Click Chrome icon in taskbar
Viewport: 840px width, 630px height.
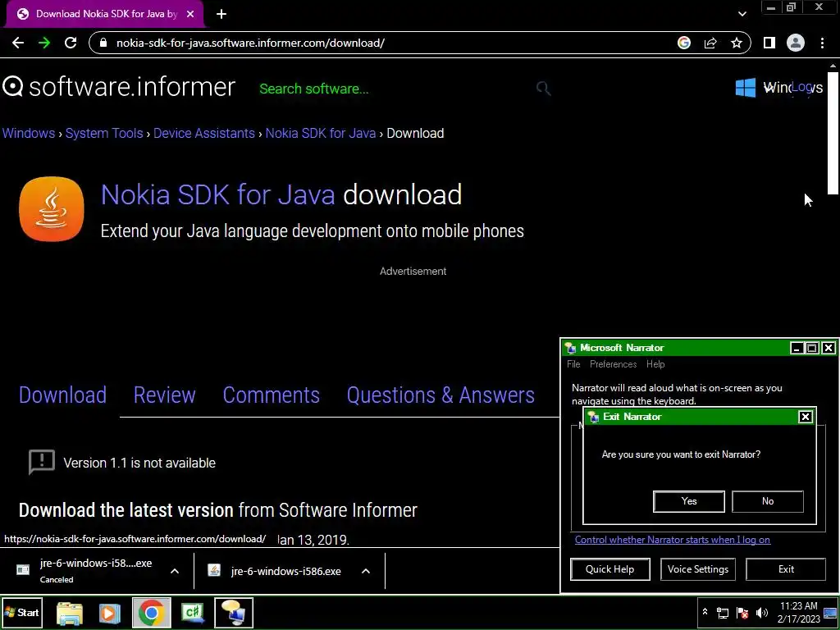pos(152,613)
